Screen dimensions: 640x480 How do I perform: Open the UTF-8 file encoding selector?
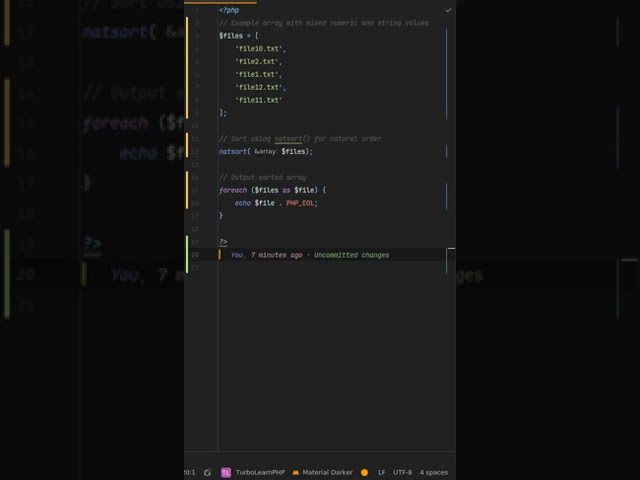pos(402,472)
